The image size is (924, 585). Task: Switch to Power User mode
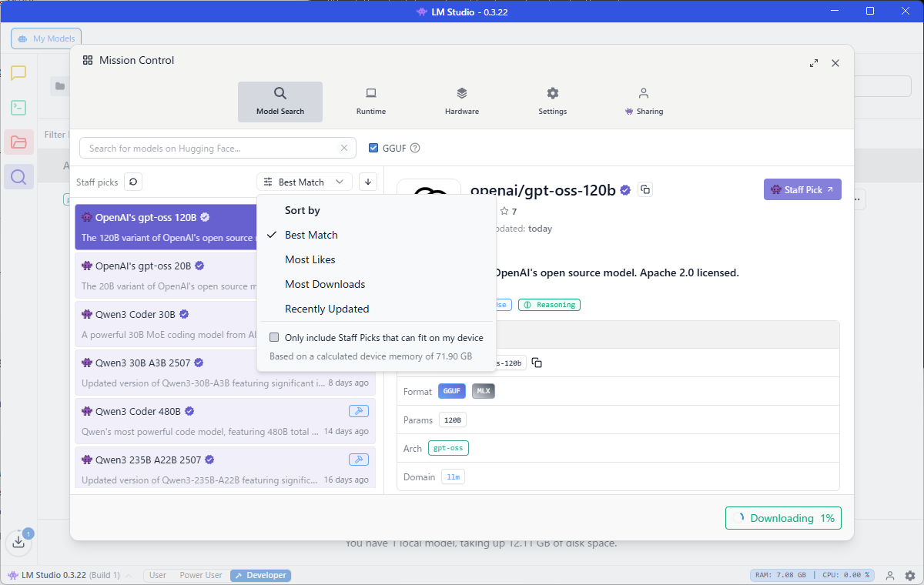pyautogui.click(x=201, y=575)
